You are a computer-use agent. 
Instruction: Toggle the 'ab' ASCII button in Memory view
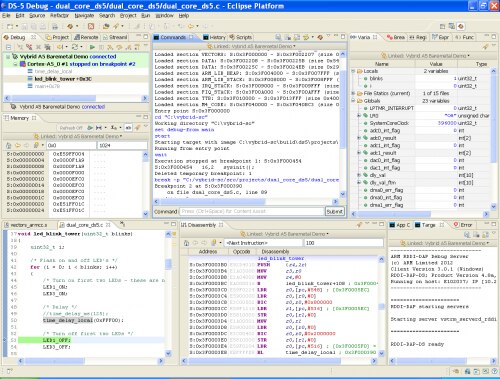(128, 128)
